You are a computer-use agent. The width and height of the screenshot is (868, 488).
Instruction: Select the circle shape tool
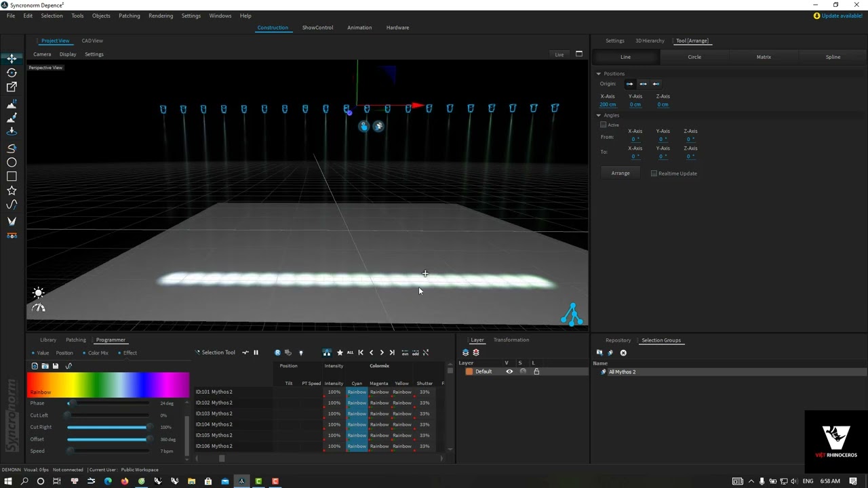(12, 163)
